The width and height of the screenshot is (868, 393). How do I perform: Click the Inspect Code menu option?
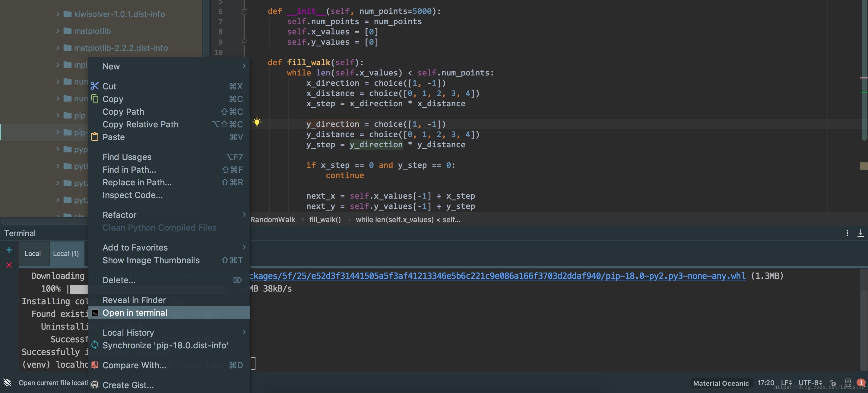(132, 195)
